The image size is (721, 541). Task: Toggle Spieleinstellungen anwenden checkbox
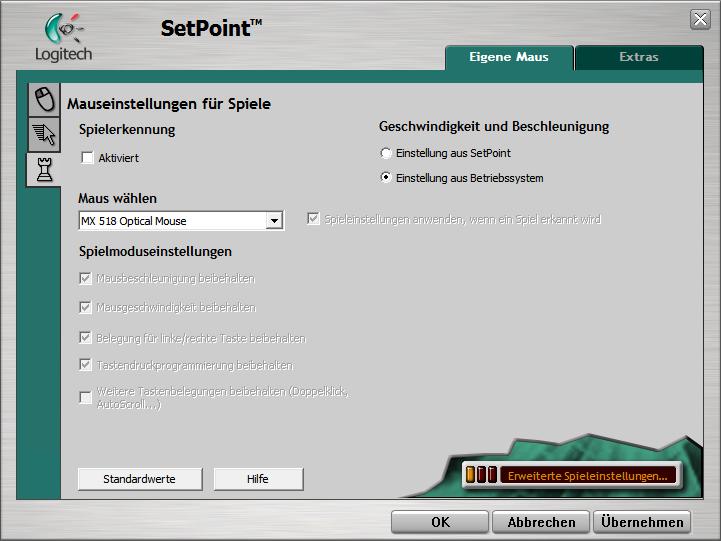click(x=313, y=219)
